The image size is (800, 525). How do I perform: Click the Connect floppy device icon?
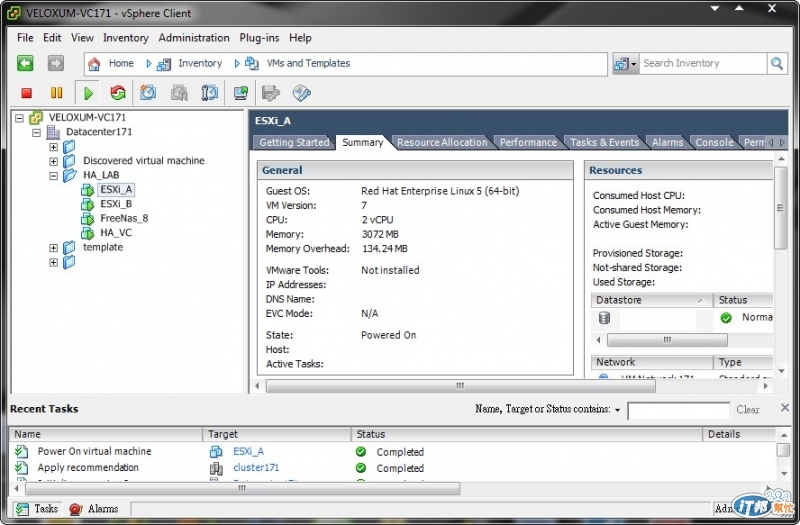pyautogui.click(x=271, y=93)
